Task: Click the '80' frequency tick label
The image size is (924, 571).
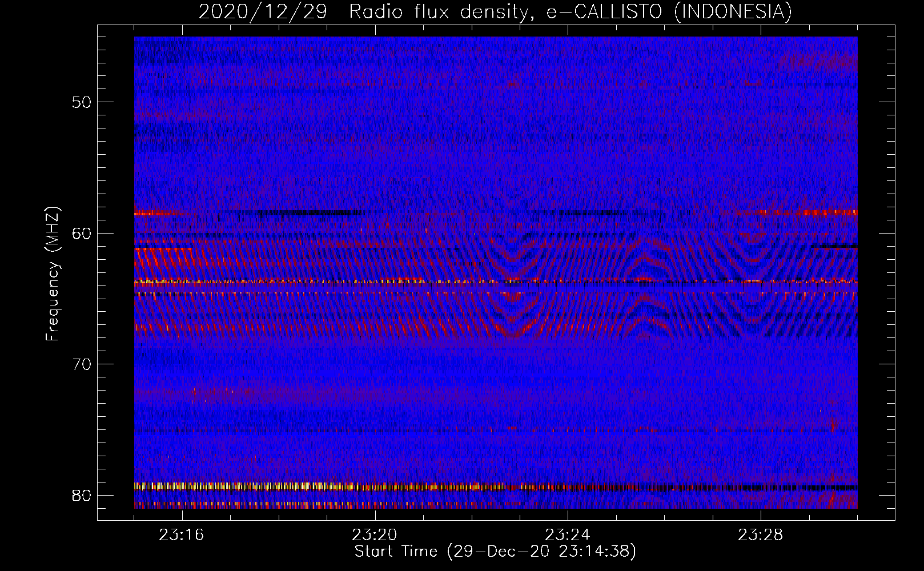Action: click(x=82, y=494)
